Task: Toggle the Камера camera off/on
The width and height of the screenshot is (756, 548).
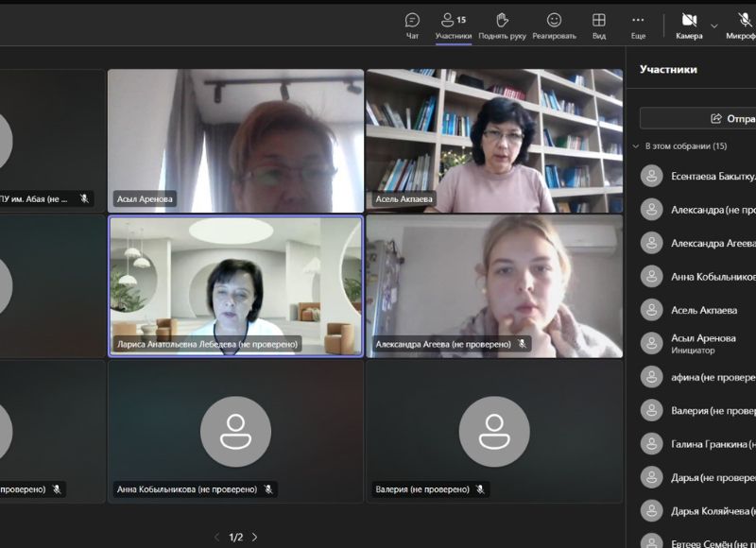Action: (689, 21)
